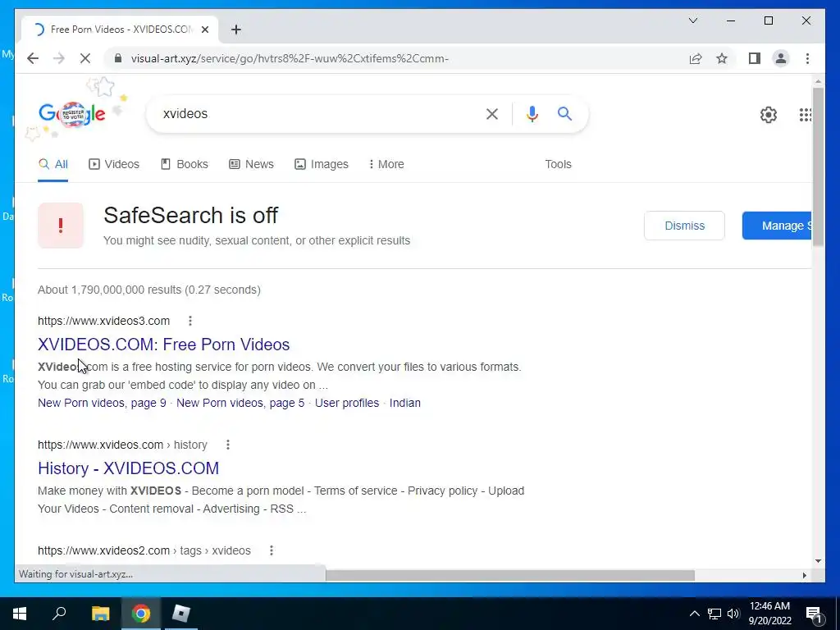Switch to the Books results tab
Image resolution: width=840 pixels, height=630 pixels.
pyautogui.click(x=185, y=164)
